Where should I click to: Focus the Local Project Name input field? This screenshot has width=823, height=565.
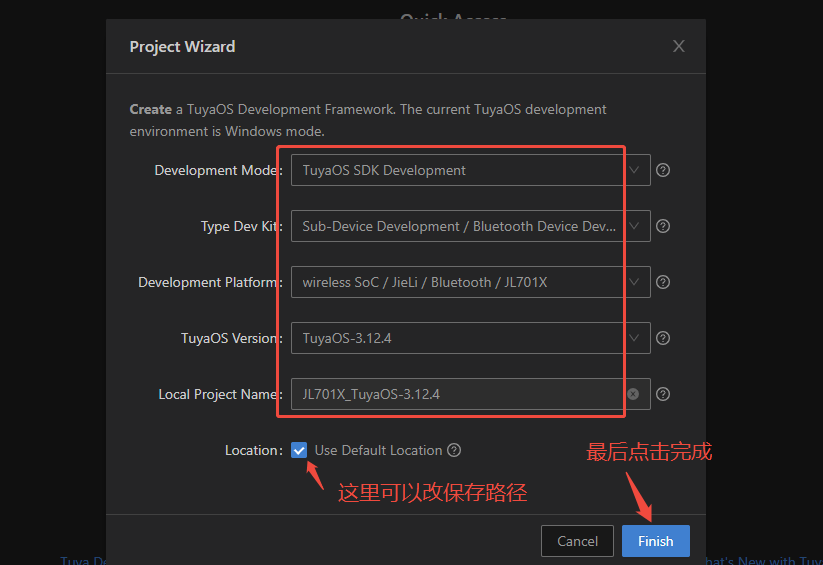click(x=471, y=394)
